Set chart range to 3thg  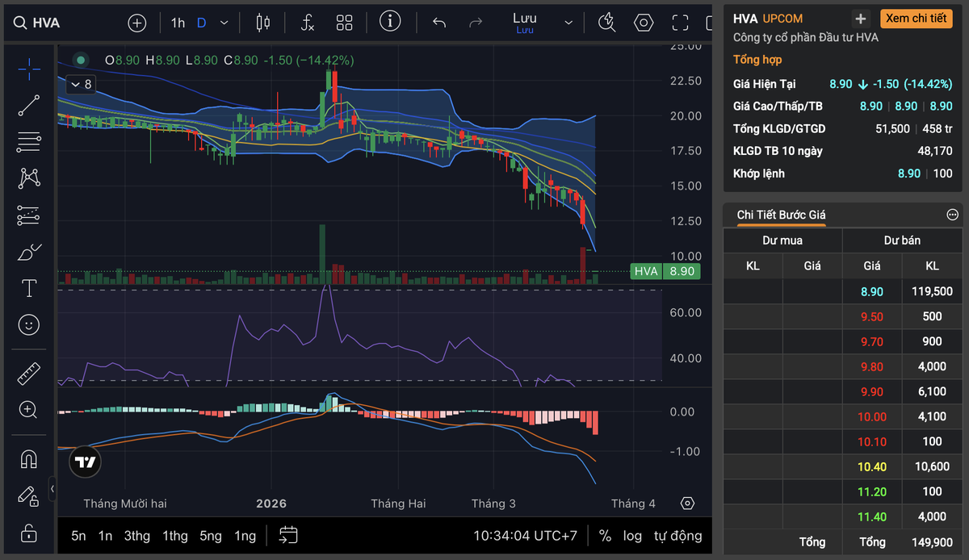pos(136,536)
